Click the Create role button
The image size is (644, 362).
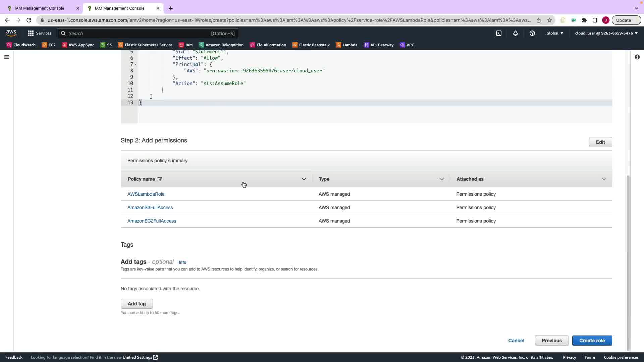coord(592,341)
